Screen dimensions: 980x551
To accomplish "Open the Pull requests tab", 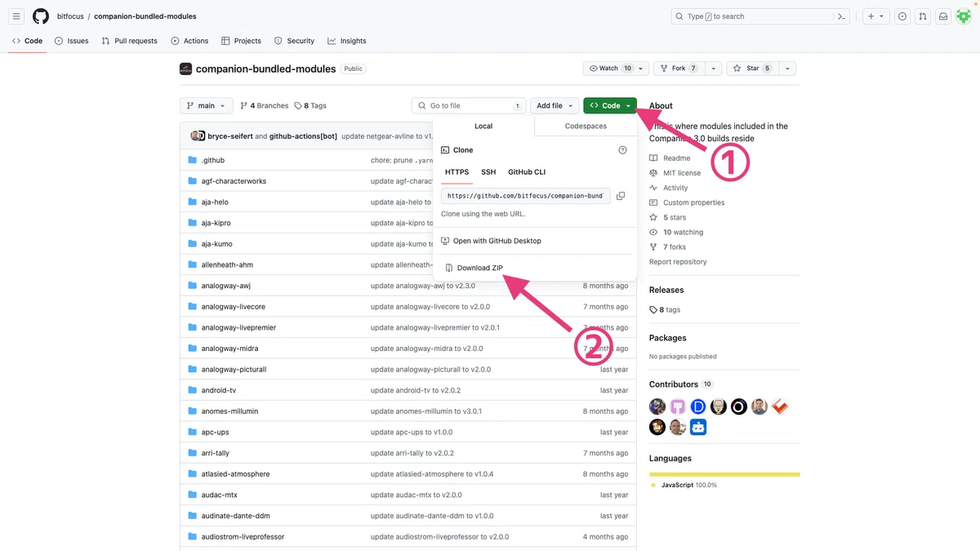I will click(x=129, y=41).
